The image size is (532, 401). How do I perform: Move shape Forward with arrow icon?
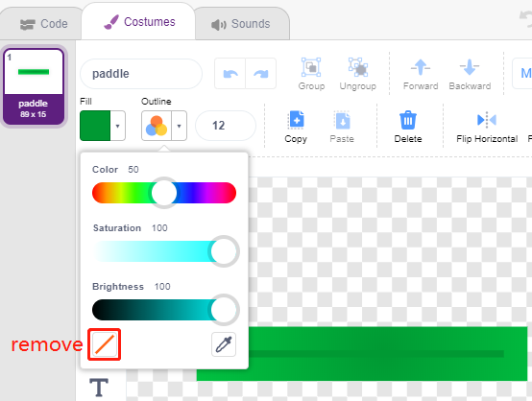coord(421,67)
